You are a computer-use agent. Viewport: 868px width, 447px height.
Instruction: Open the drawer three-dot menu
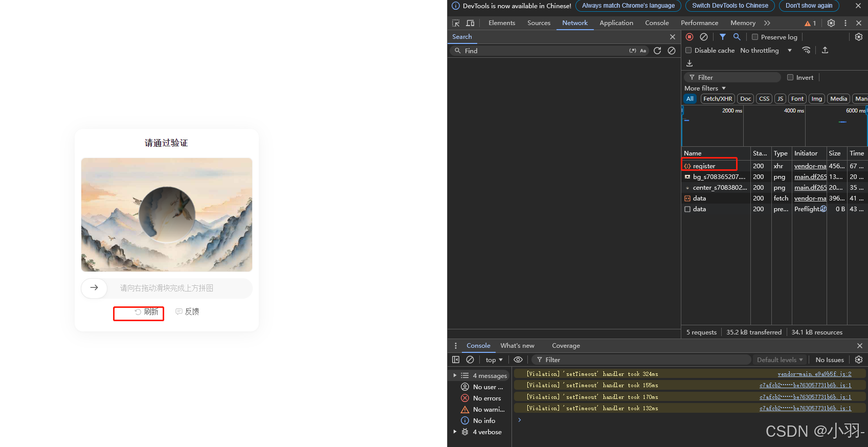(x=456, y=346)
